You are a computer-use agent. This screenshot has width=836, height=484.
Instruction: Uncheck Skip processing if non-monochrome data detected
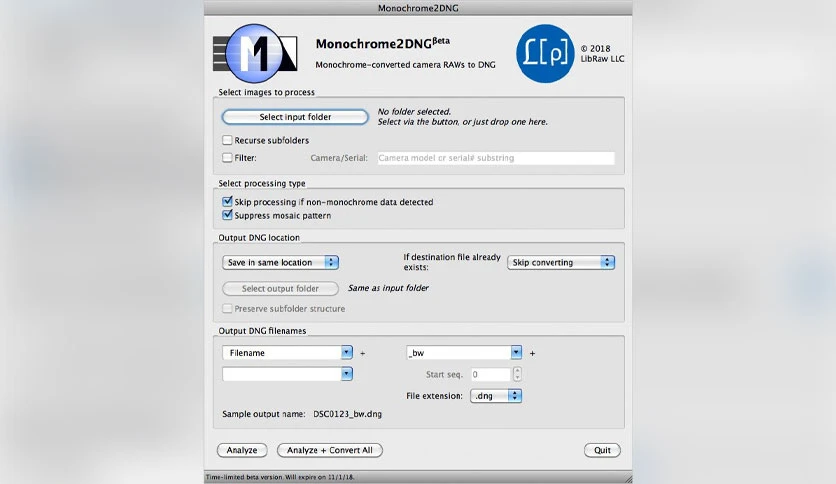pyautogui.click(x=227, y=201)
